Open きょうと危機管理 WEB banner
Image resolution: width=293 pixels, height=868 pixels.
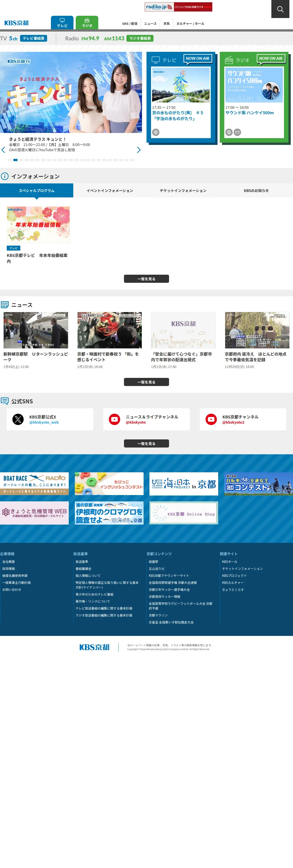coord(34,513)
